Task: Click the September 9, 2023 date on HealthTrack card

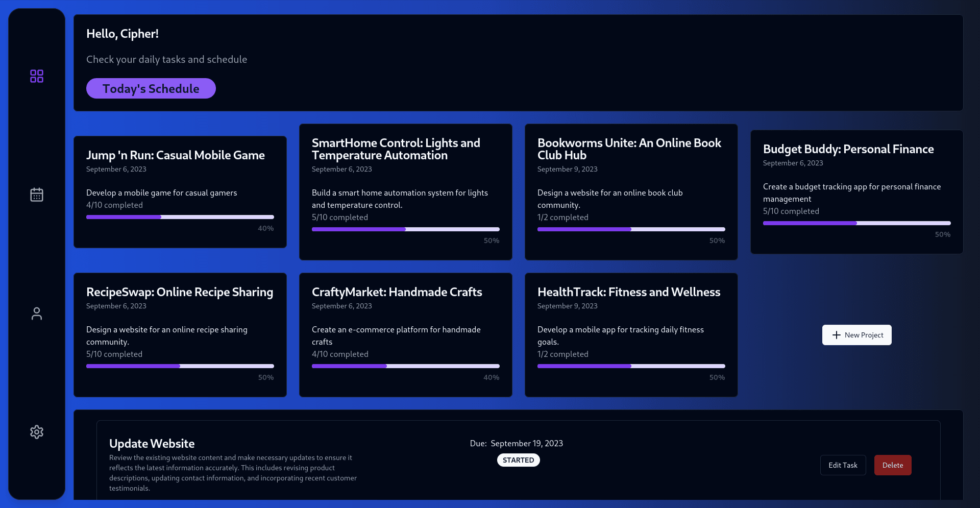Action: tap(568, 306)
